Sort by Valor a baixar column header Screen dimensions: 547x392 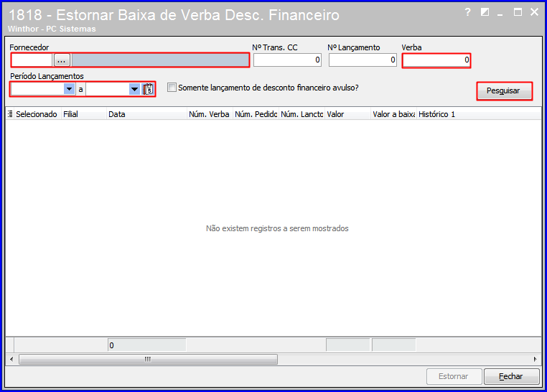point(393,114)
